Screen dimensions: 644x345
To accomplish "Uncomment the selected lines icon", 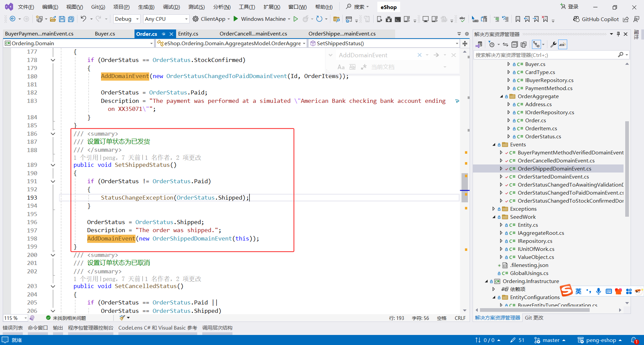I will click(x=505, y=19).
